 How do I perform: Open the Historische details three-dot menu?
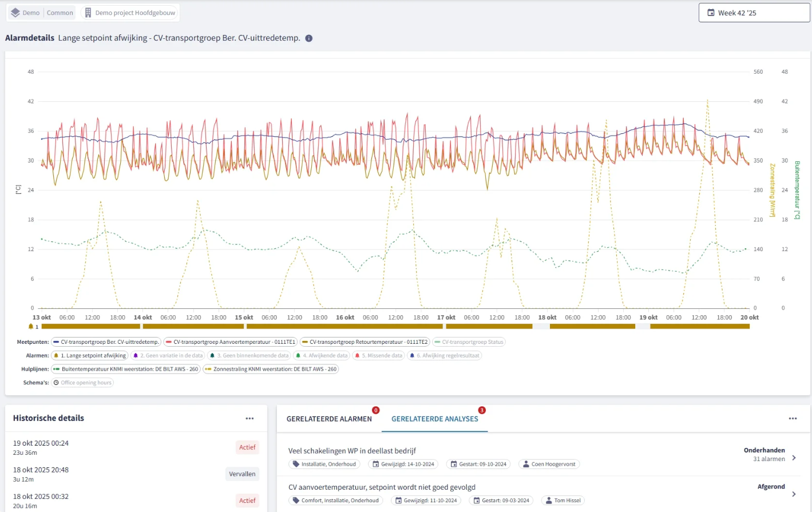tap(249, 419)
